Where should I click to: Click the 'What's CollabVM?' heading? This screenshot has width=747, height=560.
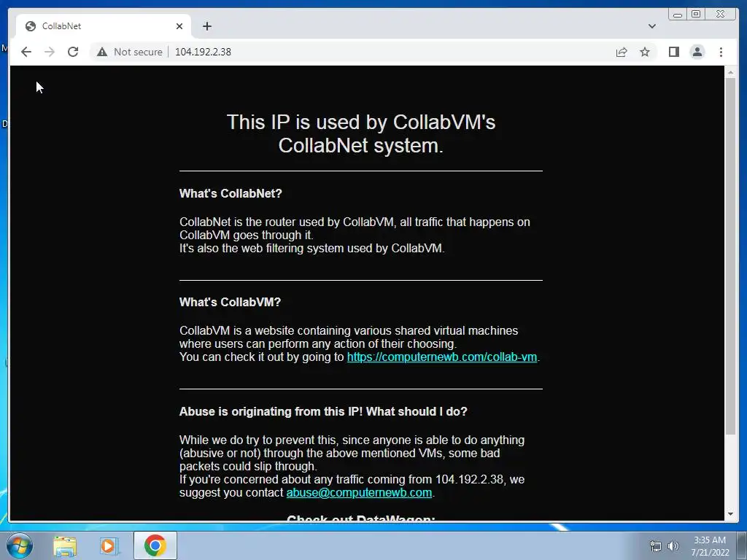point(230,302)
